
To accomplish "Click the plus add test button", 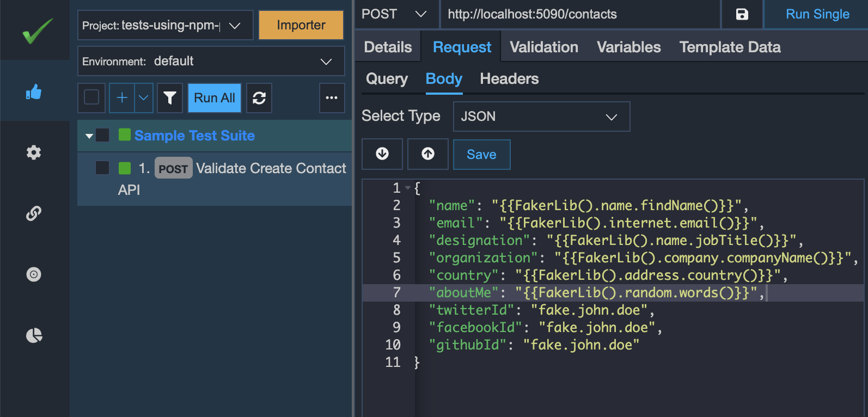I will click(x=122, y=98).
